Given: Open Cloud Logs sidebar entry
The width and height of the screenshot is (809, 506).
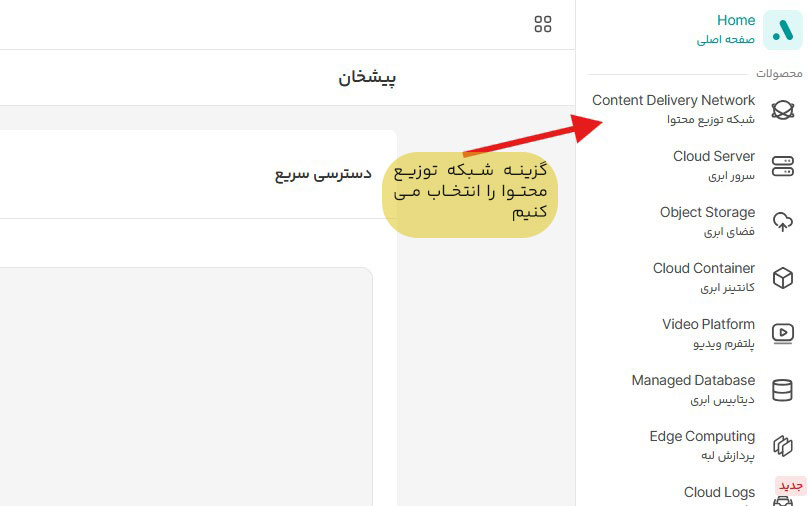Looking at the screenshot, I should click(x=719, y=493).
